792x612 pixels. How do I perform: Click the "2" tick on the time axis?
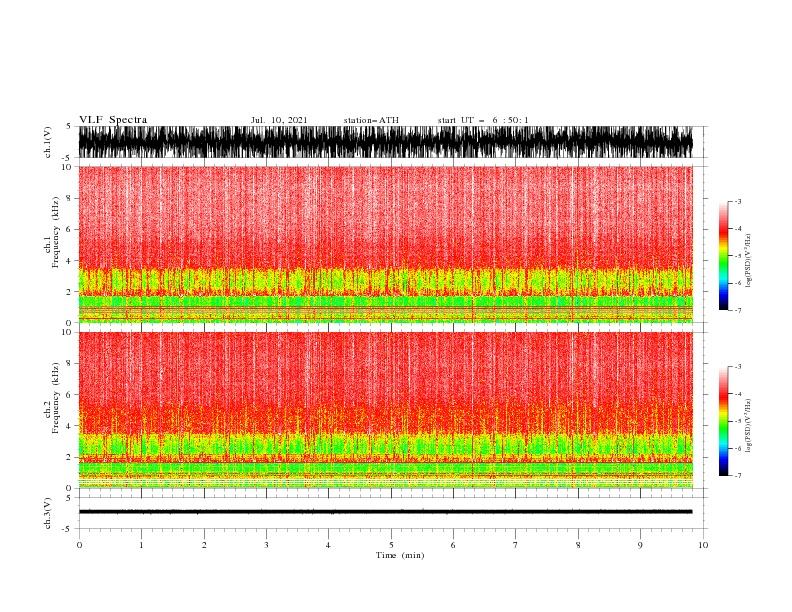(x=204, y=545)
